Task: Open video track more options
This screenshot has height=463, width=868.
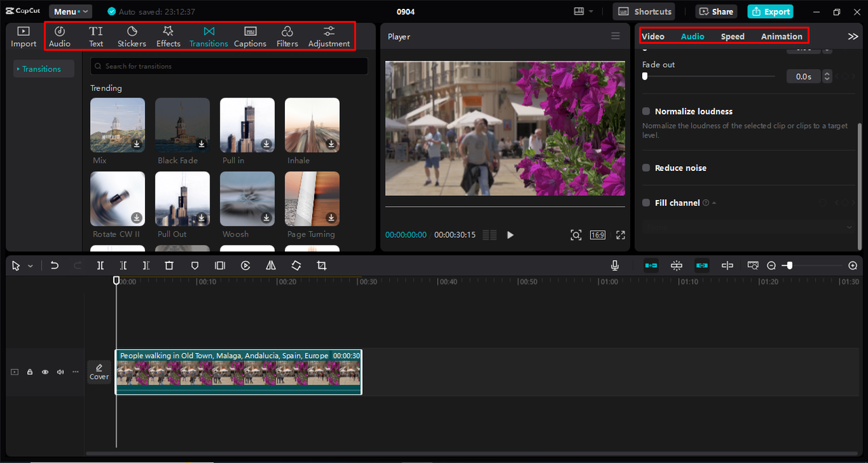Action: coord(75,372)
